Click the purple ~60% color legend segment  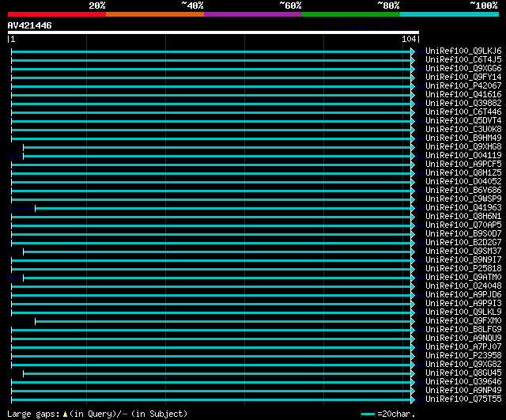(253, 14)
